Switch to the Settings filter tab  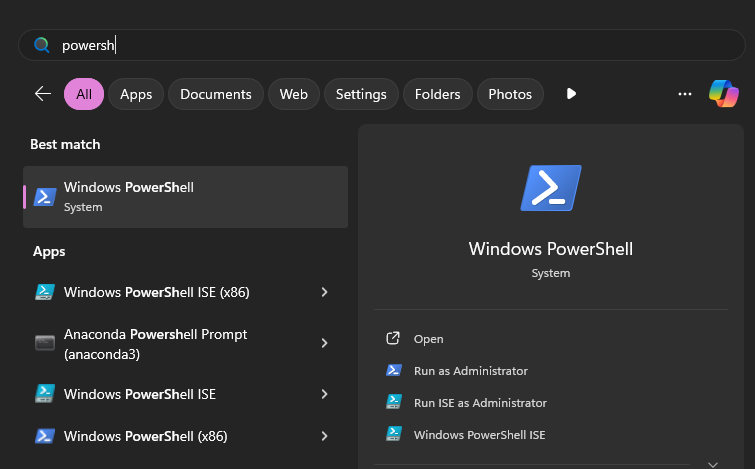click(x=361, y=94)
